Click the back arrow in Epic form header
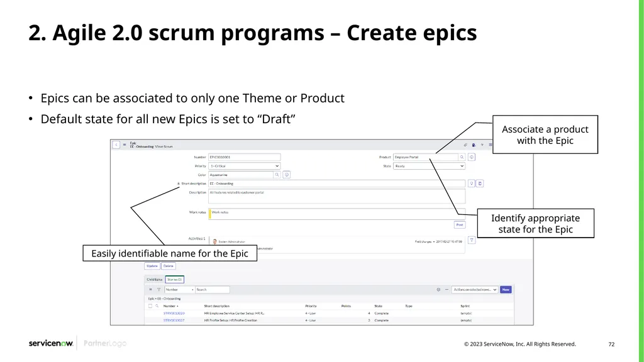 click(x=116, y=145)
